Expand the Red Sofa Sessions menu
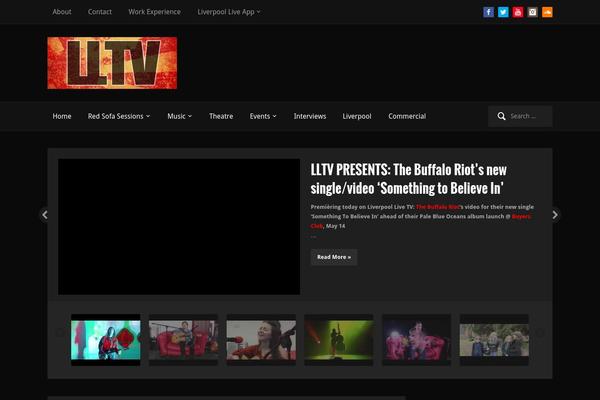 (x=119, y=116)
